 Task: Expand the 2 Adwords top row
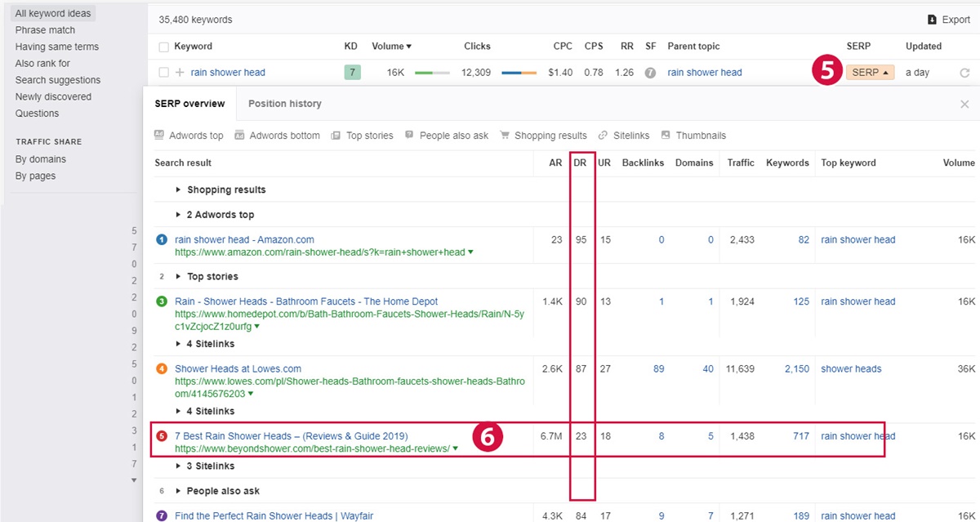pyautogui.click(x=179, y=215)
